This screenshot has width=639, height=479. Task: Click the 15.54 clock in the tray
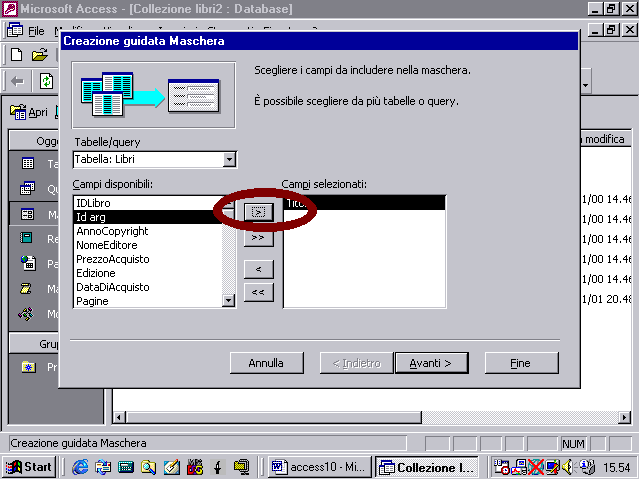tap(617, 467)
